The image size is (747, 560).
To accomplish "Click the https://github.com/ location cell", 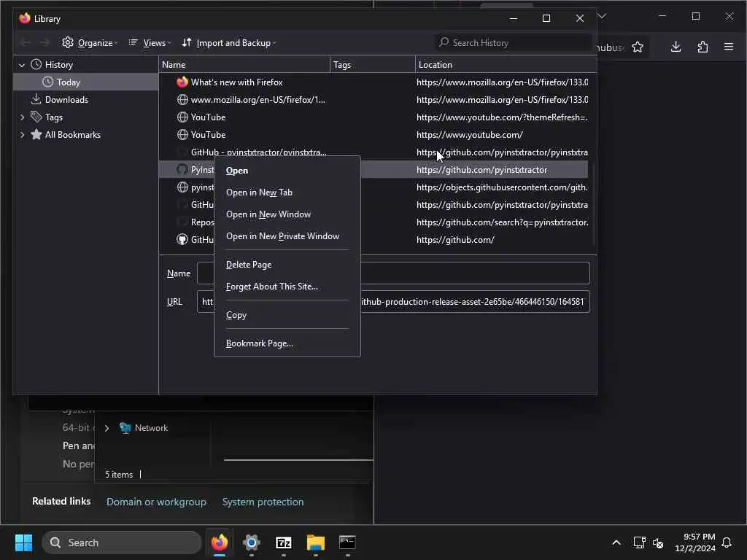I will [455, 240].
